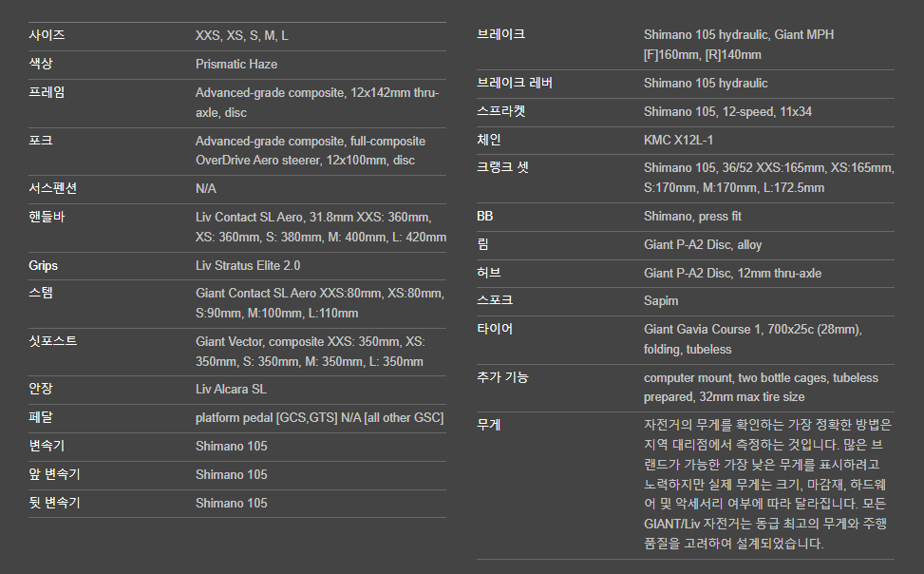The height and width of the screenshot is (574, 924).
Task: Click the '색상' label
Action: click(41, 64)
